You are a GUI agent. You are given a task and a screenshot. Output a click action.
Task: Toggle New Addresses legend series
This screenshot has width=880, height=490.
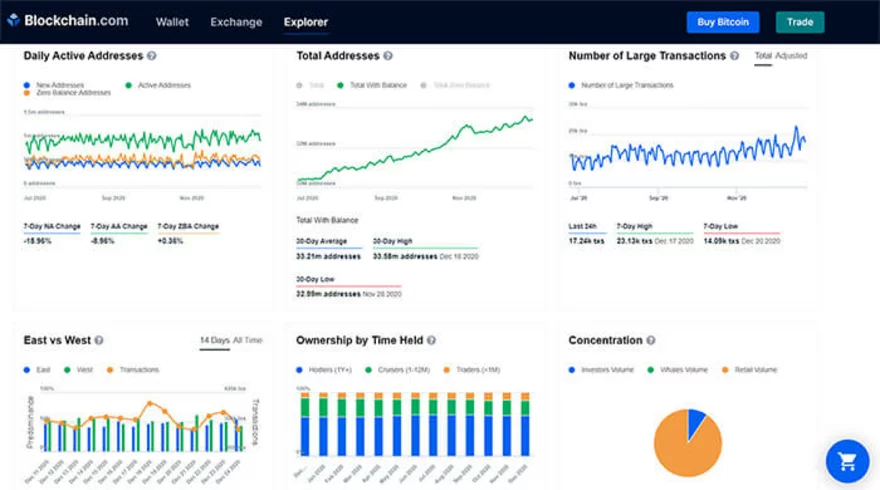(x=58, y=85)
